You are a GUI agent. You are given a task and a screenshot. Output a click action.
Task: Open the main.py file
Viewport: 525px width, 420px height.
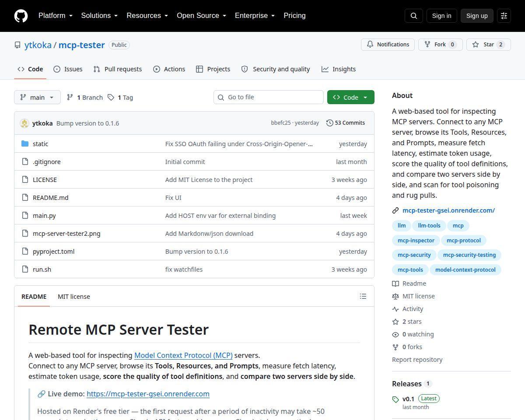click(x=44, y=216)
